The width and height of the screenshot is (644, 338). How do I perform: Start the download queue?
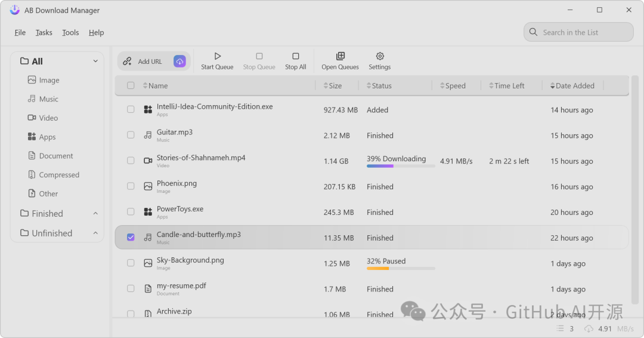[217, 61]
